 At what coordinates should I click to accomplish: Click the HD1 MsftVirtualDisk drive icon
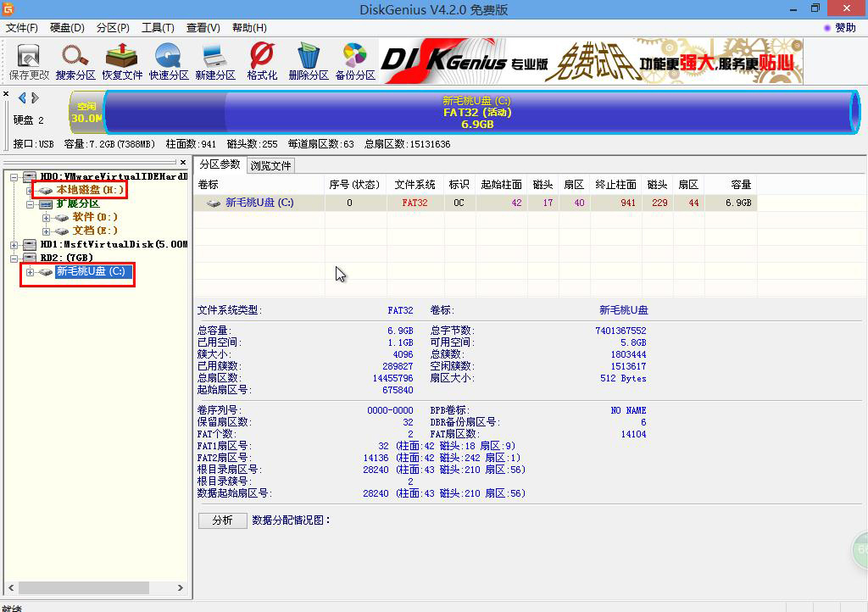(x=30, y=244)
